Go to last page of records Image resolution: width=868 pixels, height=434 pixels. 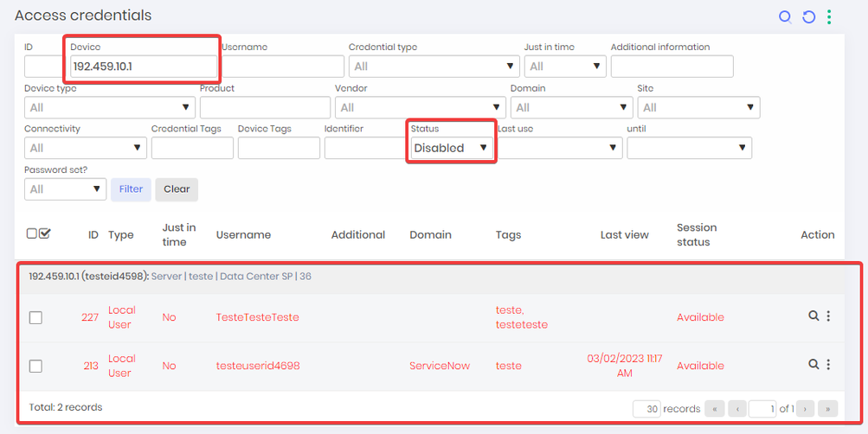[827, 409]
